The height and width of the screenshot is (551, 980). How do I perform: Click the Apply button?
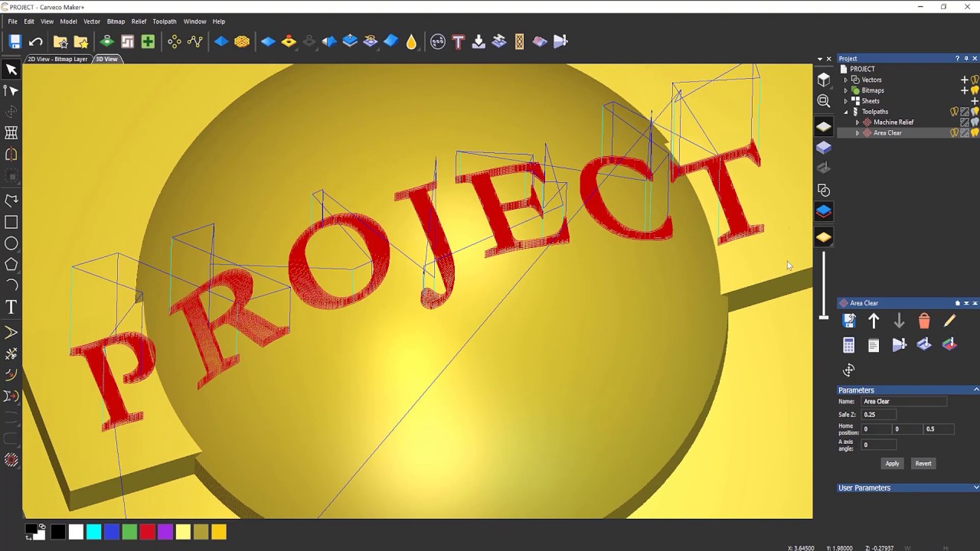pos(892,463)
